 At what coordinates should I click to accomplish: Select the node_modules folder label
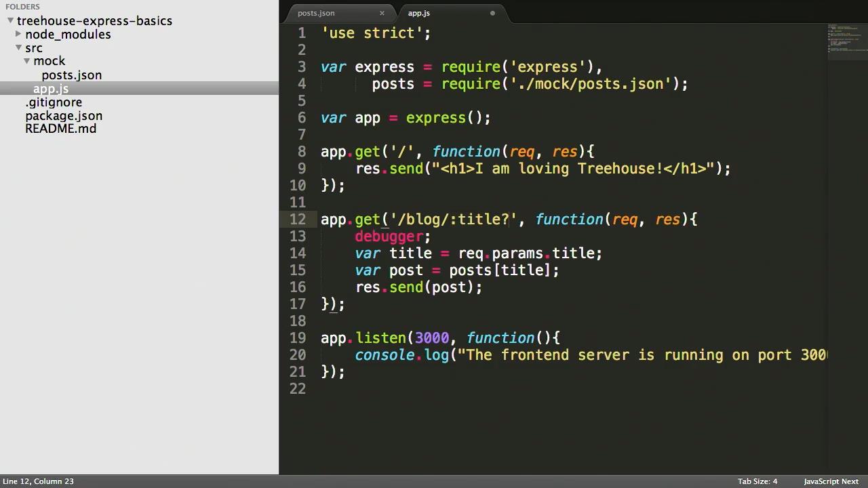68,34
